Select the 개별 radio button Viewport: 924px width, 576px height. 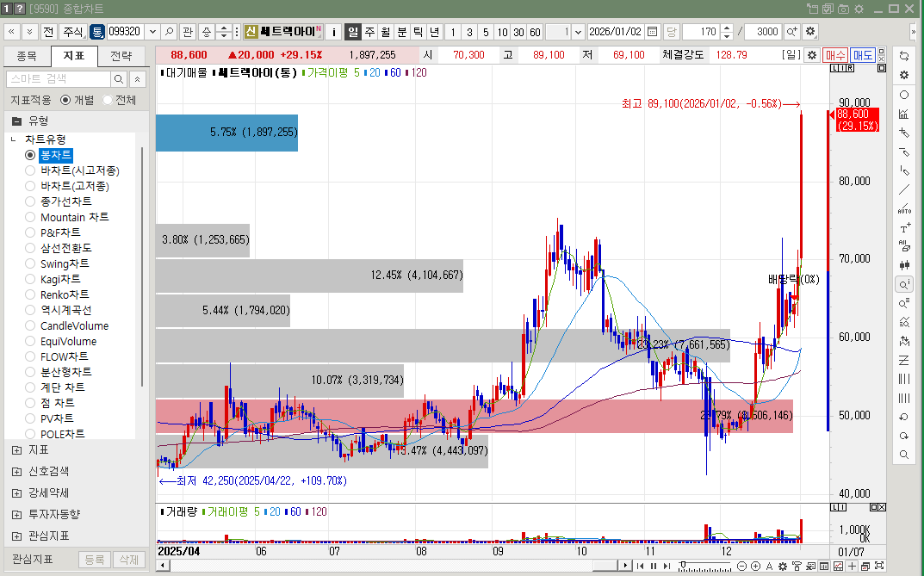pos(65,100)
